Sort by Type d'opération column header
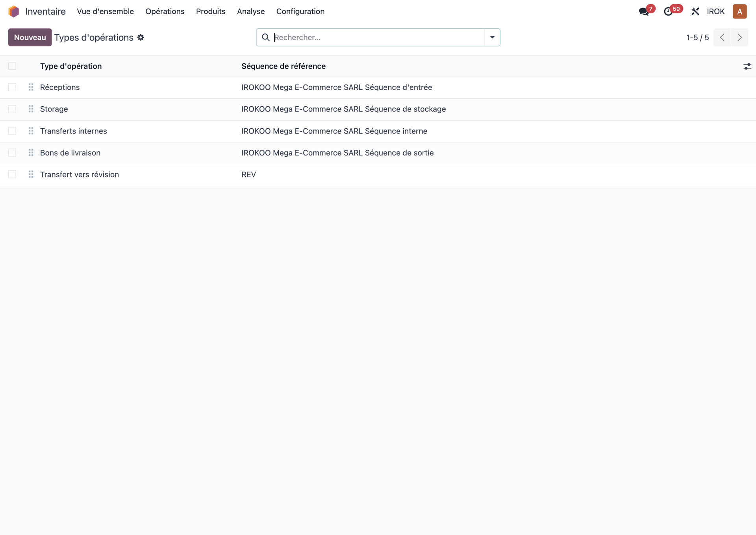756x535 pixels. point(71,66)
